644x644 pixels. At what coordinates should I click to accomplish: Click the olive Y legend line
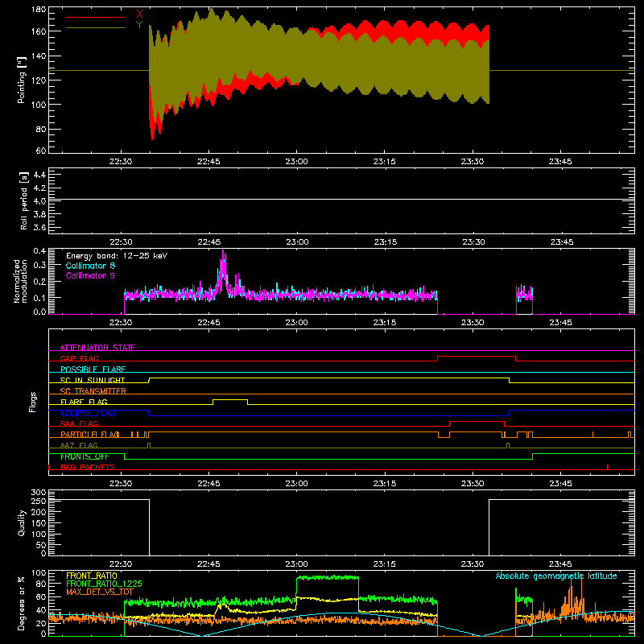(x=95, y=27)
